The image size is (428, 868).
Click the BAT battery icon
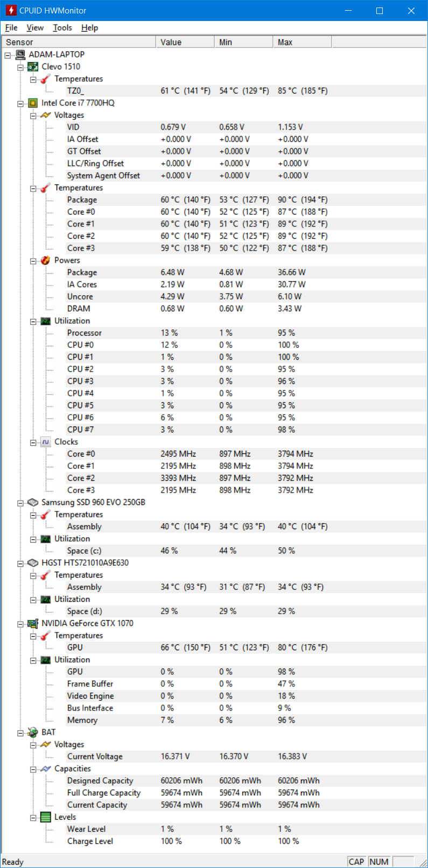pos(33,732)
